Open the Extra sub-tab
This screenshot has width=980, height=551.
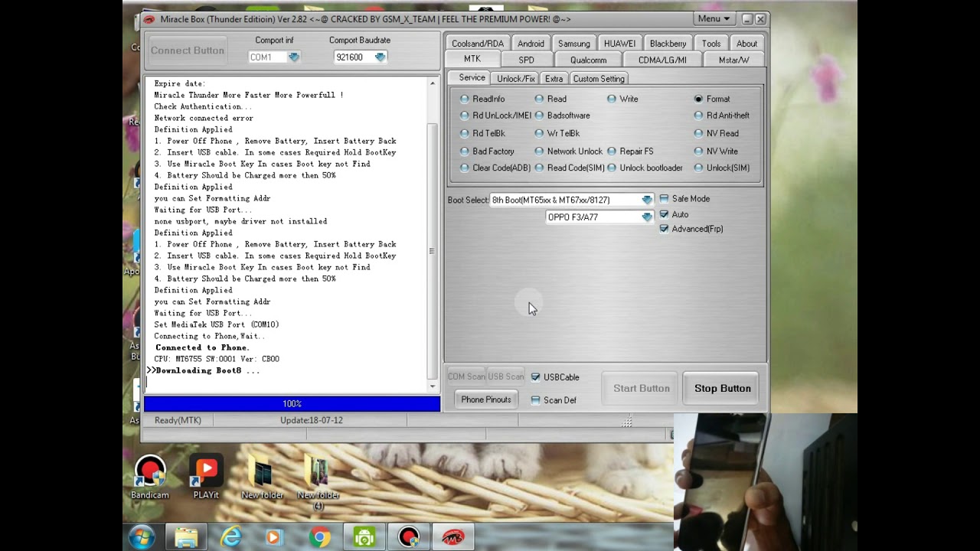point(554,79)
